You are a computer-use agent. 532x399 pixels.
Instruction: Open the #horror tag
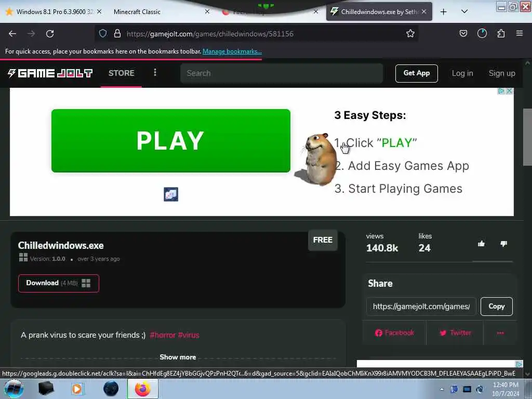pyautogui.click(x=163, y=335)
